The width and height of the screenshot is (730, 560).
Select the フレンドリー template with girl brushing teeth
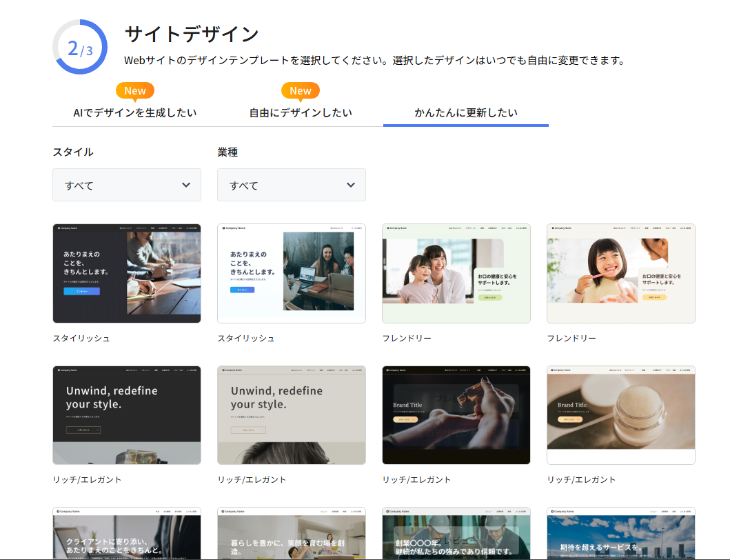620,273
